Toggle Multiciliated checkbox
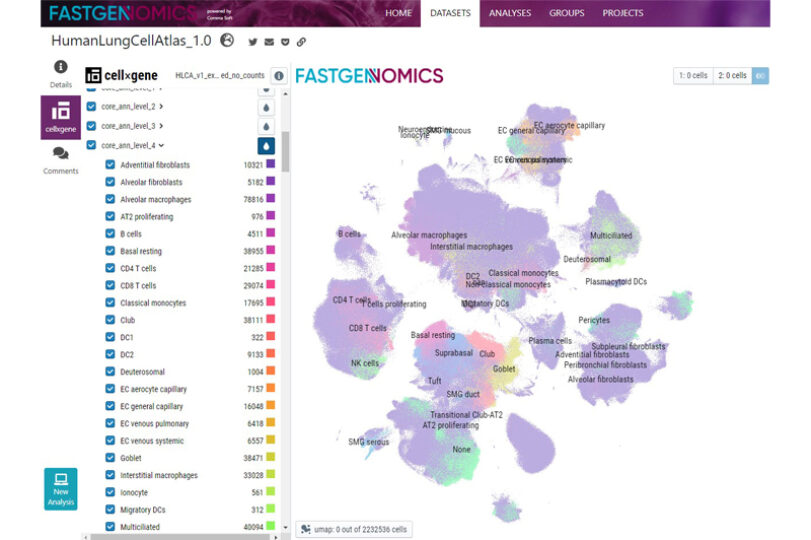The height and width of the screenshot is (540, 811). click(x=110, y=526)
